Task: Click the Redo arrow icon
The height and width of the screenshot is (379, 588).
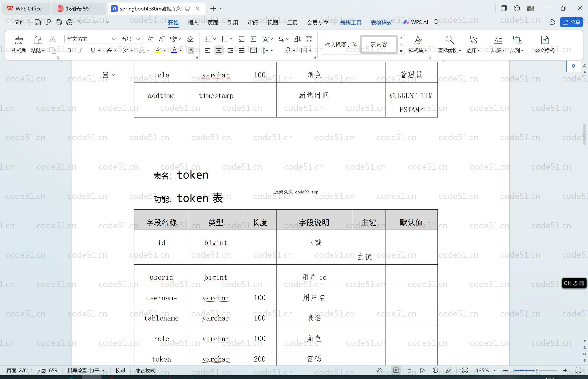Action: pos(96,22)
